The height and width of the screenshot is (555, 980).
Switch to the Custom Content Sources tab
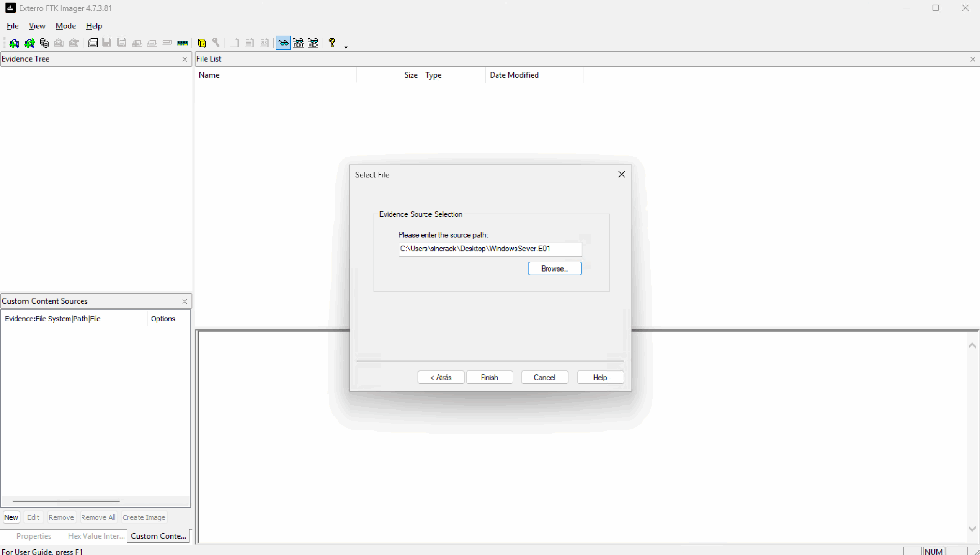158,536
